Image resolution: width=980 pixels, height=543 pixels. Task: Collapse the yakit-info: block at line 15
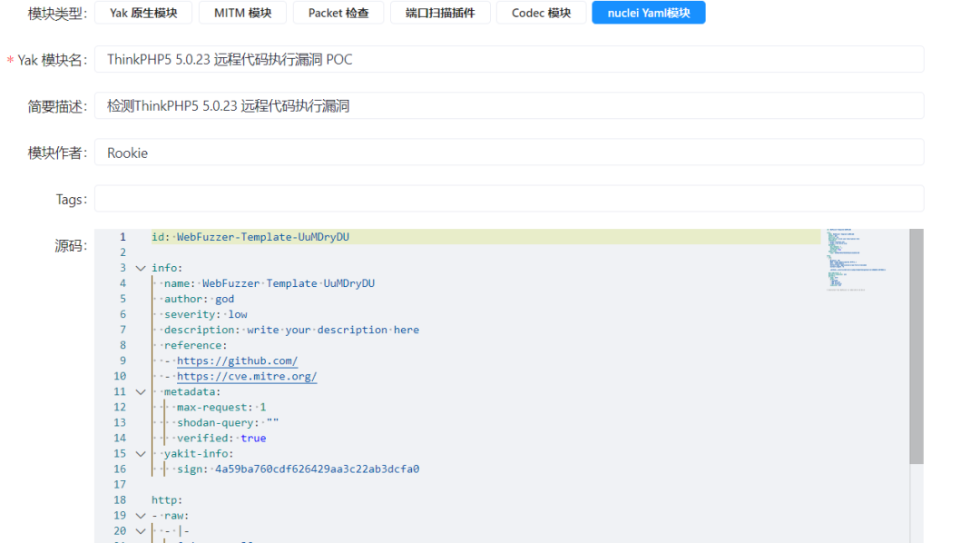[x=141, y=453]
